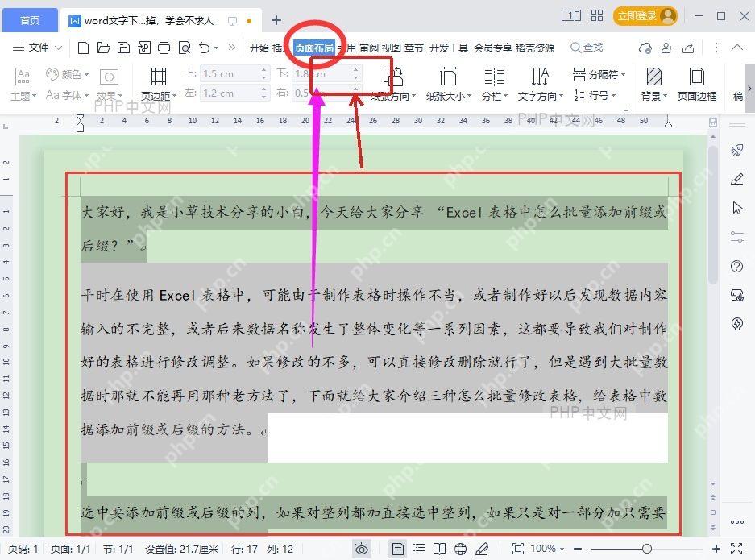
Task: Open the 主题 theme gallery
Action: tap(23, 85)
